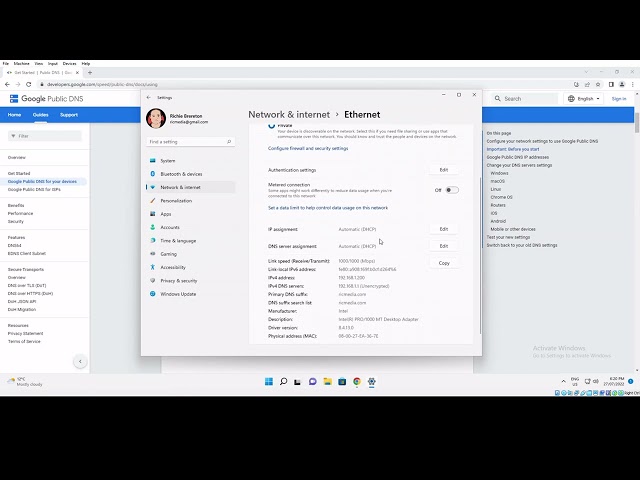640x480 pixels.
Task: Click Edit for Authentication settings
Action: click(x=444, y=170)
